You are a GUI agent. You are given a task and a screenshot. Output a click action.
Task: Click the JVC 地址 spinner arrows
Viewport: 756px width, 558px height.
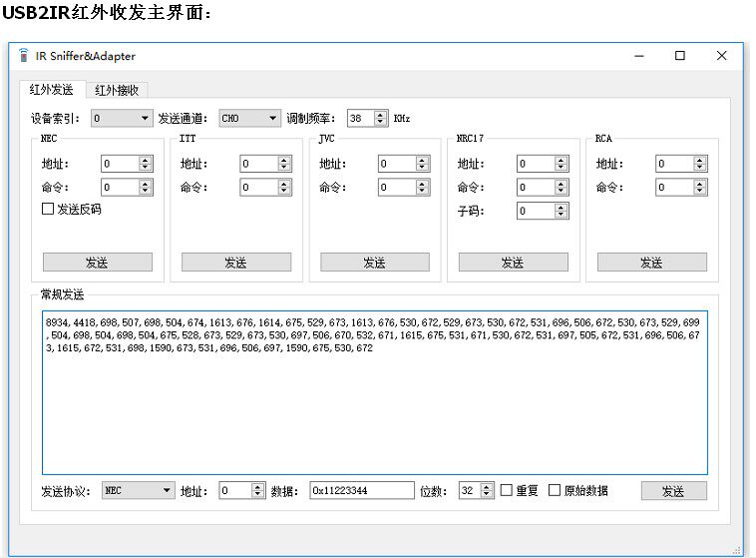[422, 164]
